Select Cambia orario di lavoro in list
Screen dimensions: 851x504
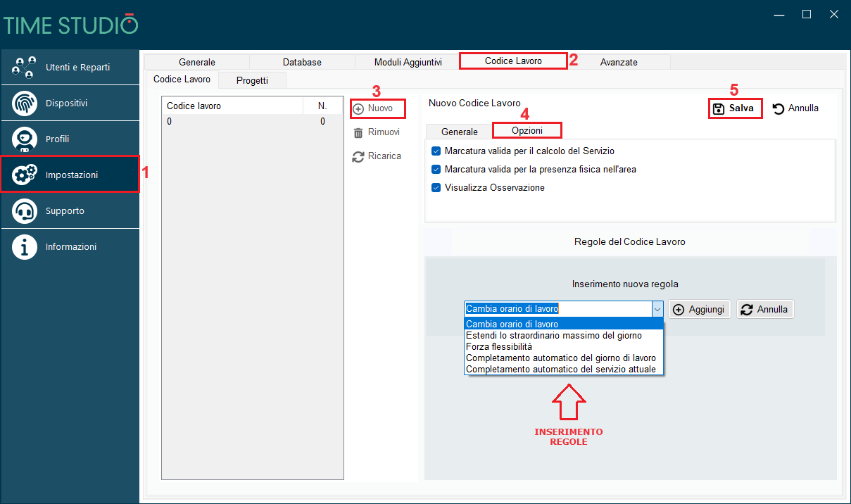[564, 325]
